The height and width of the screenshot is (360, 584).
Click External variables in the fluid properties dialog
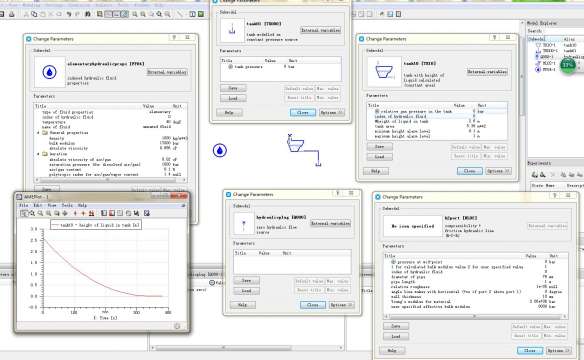[x=167, y=72]
